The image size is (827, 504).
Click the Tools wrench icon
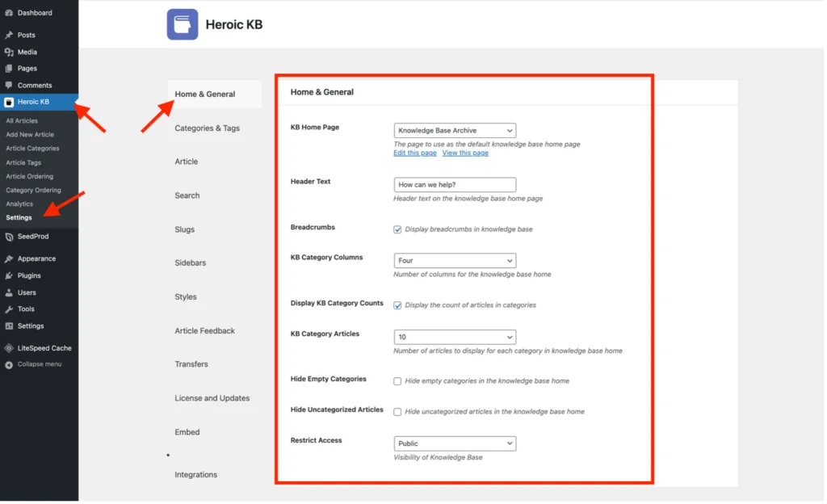pyautogui.click(x=9, y=309)
